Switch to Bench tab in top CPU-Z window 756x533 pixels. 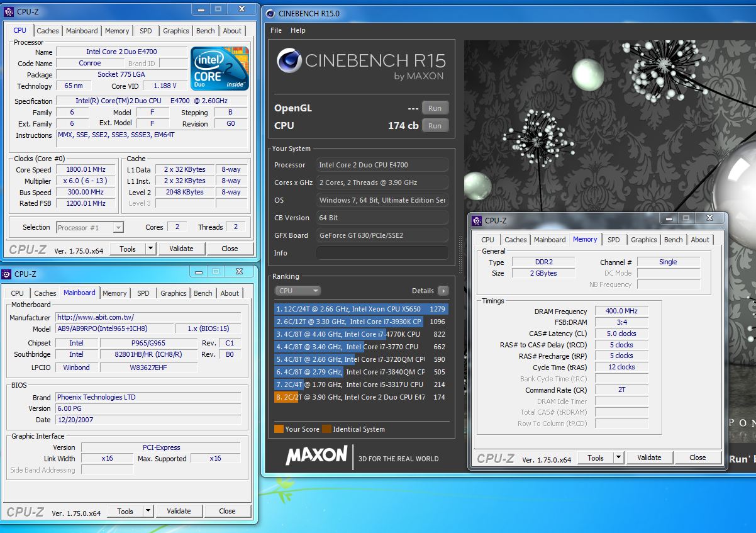(x=206, y=31)
